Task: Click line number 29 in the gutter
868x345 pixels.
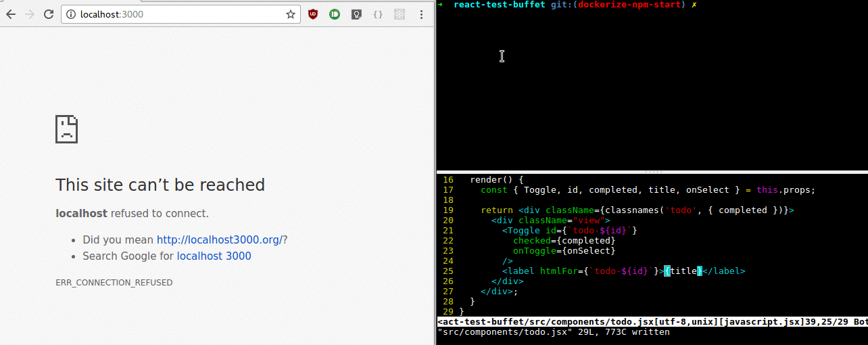Action: pos(448,312)
